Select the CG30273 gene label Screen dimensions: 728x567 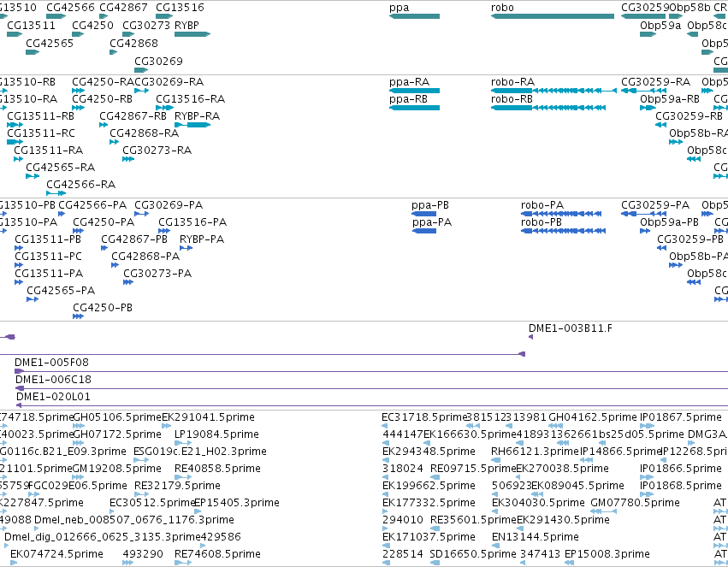146,25
